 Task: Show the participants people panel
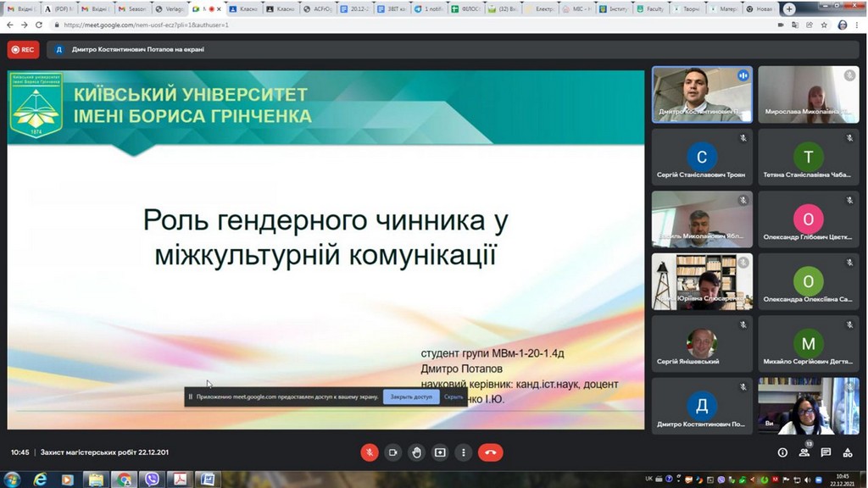click(804, 452)
